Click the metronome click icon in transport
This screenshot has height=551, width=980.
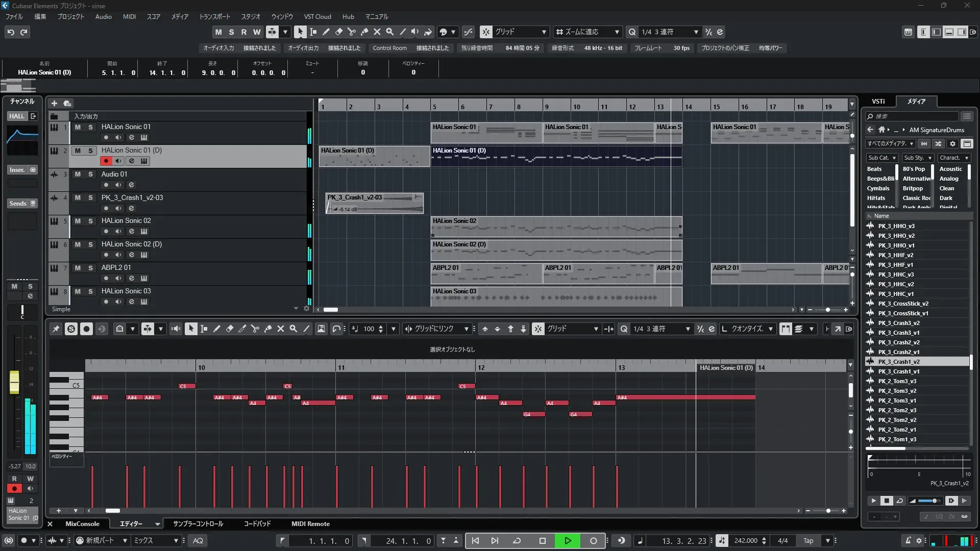[x=908, y=540]
